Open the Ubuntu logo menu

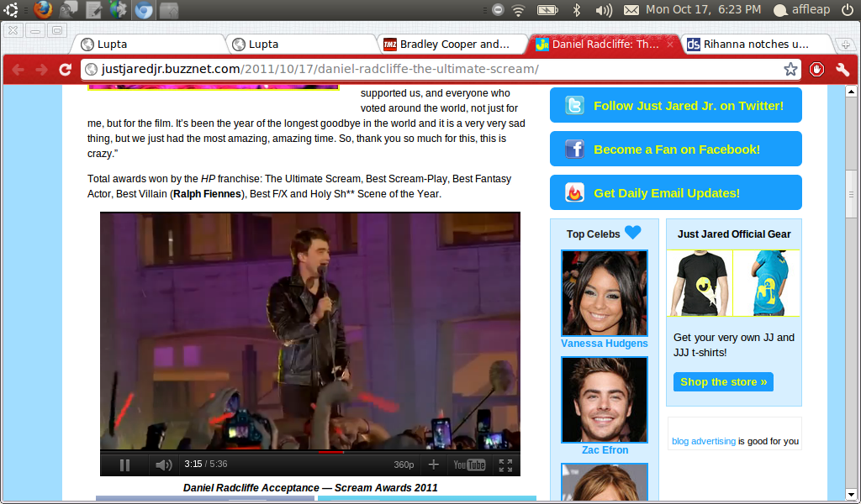[x=10, y=10]
